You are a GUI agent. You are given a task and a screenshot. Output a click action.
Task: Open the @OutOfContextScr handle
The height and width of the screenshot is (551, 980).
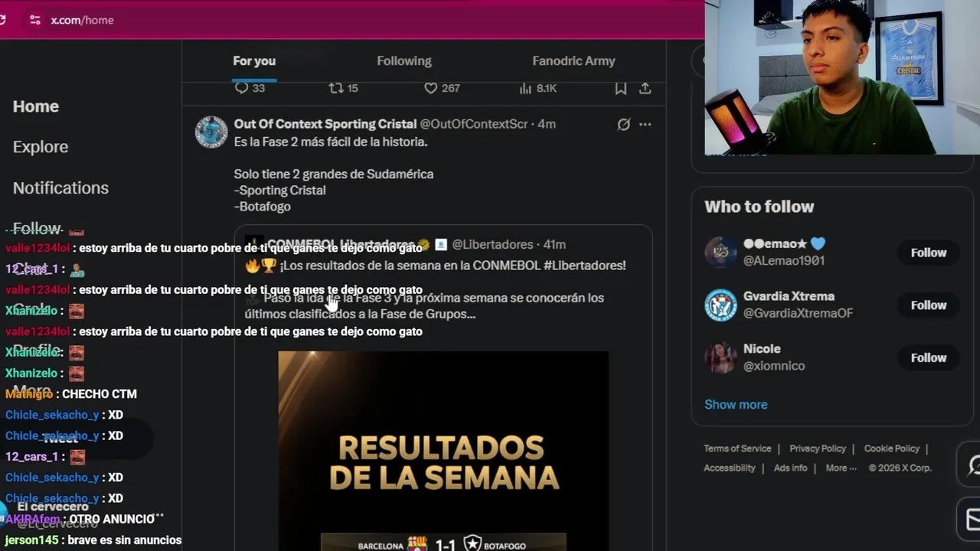point(474,124)
